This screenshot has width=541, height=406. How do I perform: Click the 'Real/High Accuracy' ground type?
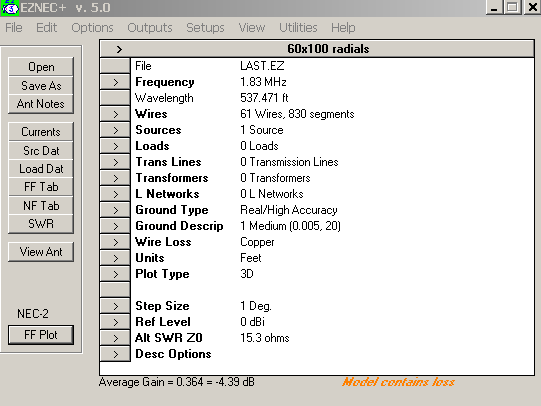pyautogui.click(x=289, y=210)
